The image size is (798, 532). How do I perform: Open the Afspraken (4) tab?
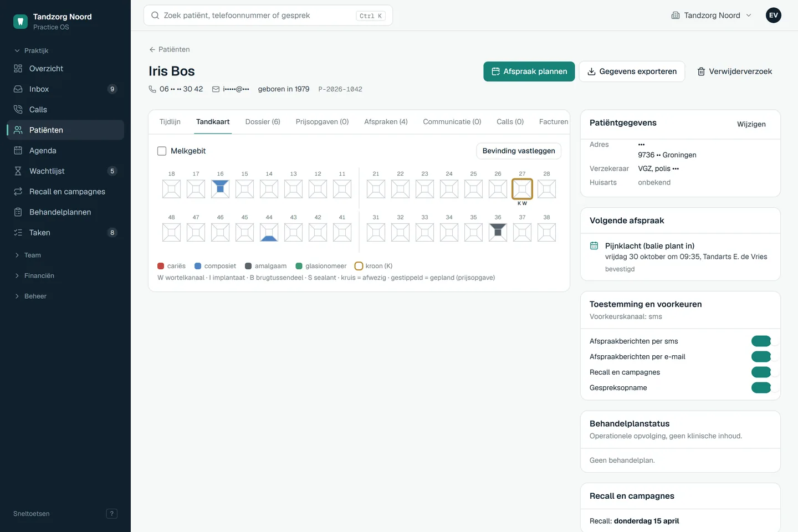click(386, 122)
